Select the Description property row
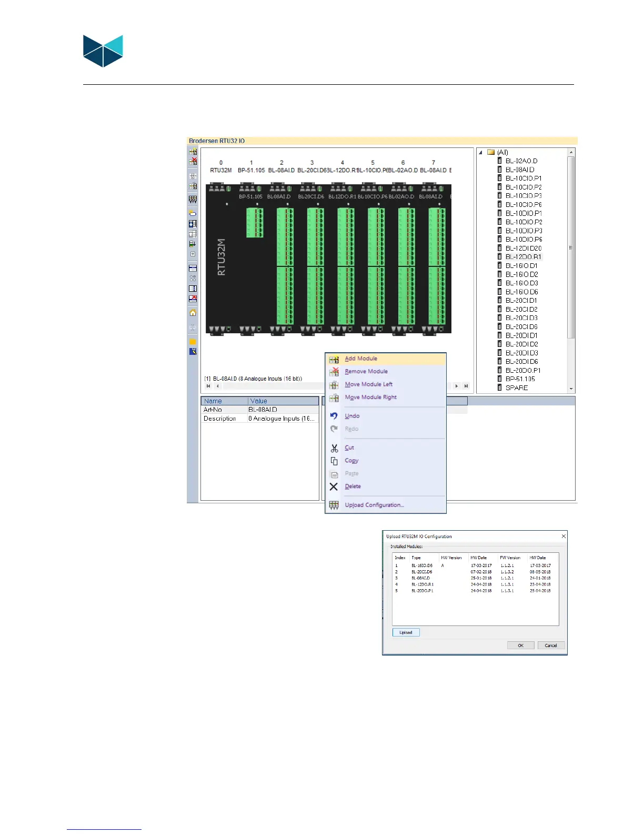The image size is (644, 834). (x=260, y=419)
